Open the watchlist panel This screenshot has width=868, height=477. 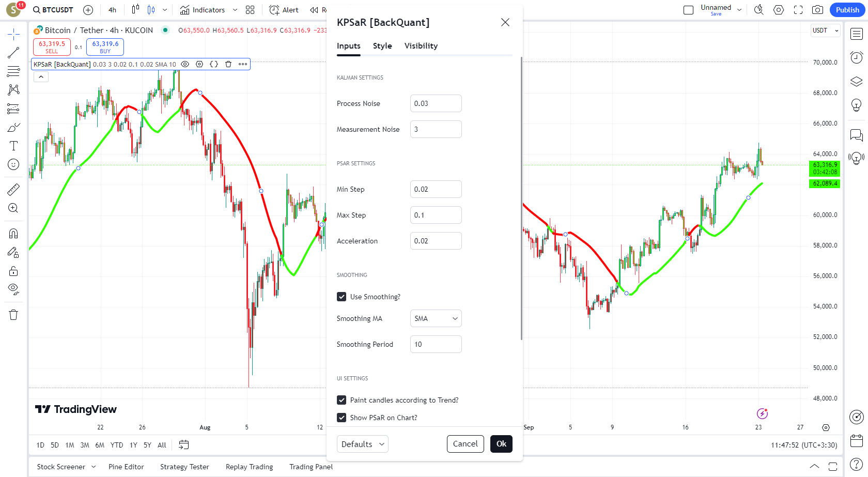coord(857,34)
